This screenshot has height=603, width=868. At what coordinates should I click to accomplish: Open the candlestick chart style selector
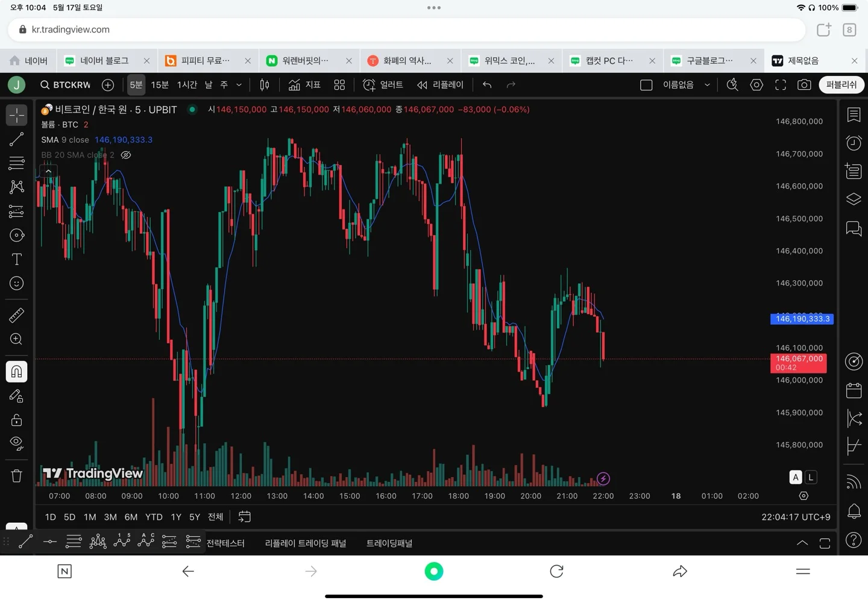[265, 85]
